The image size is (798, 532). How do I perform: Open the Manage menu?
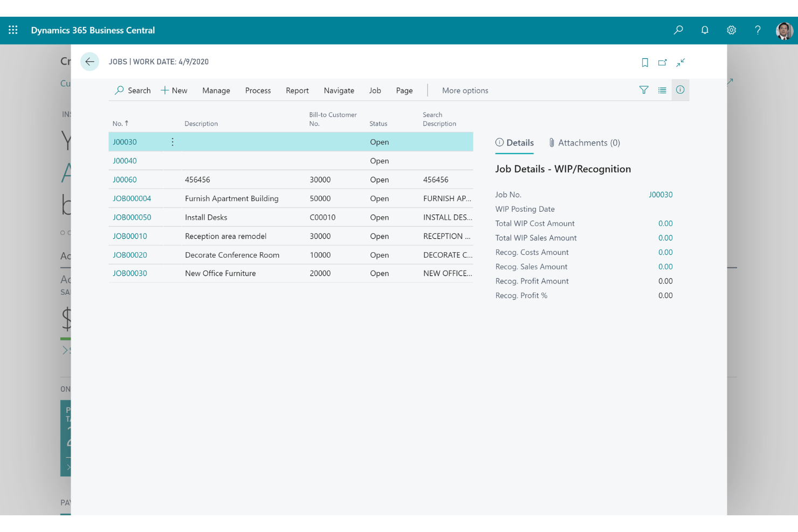(x=216, y=91)
